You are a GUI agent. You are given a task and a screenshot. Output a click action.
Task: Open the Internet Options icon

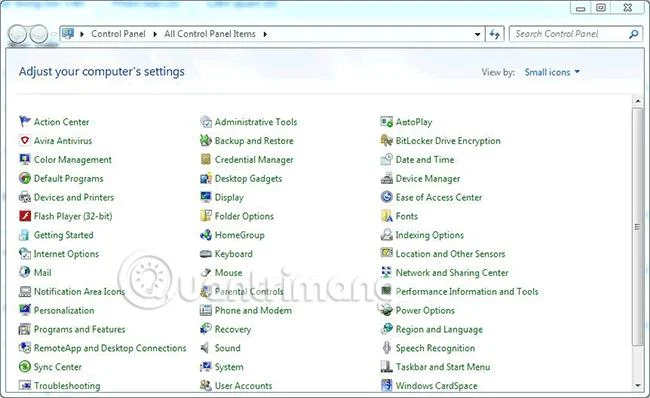point(25,254)
